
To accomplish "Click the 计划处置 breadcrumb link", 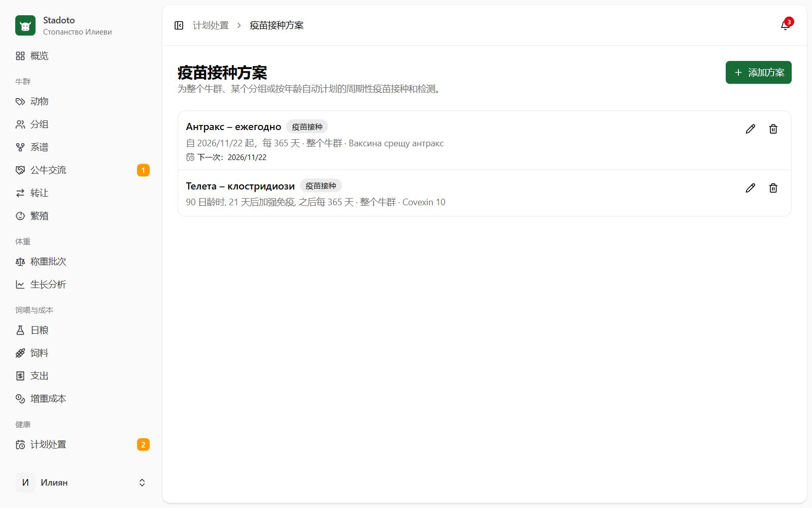I will (211, 25).
